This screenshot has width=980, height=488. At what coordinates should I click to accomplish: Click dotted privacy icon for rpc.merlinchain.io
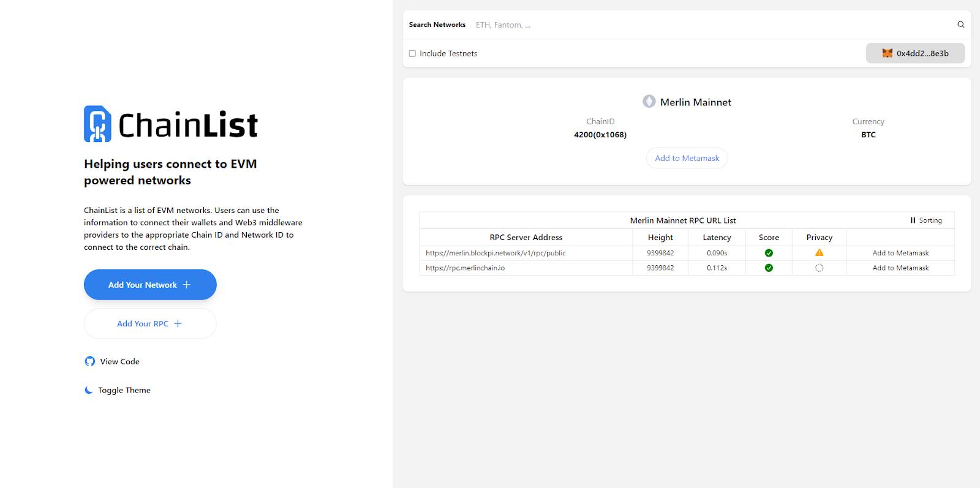click(819, 268)
